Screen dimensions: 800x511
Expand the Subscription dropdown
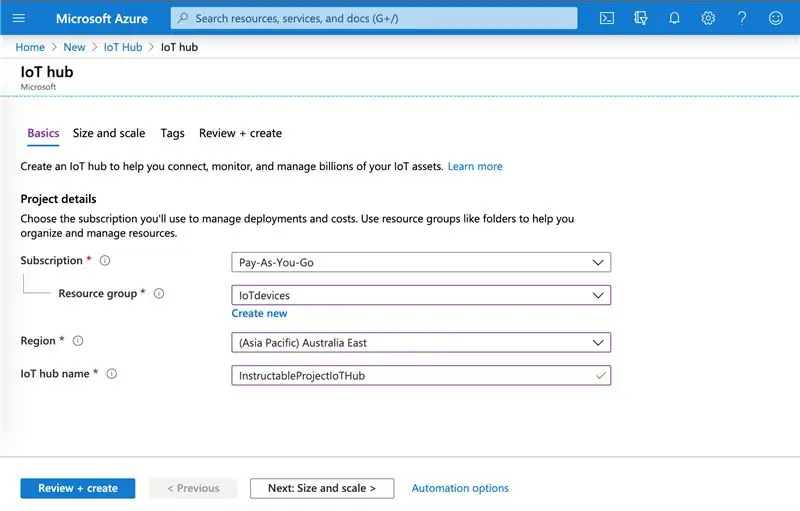click(421, 262)
